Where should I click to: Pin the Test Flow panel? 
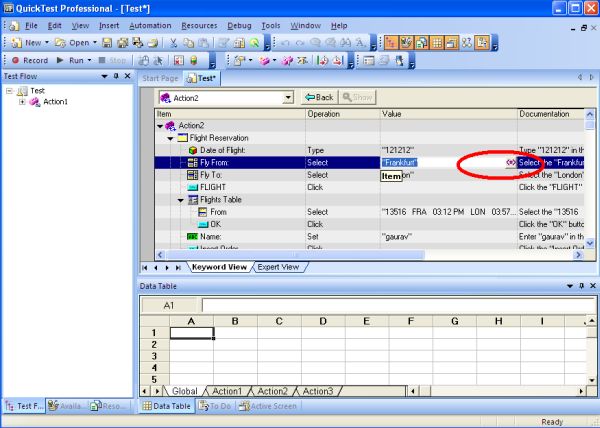click(116, 76)
